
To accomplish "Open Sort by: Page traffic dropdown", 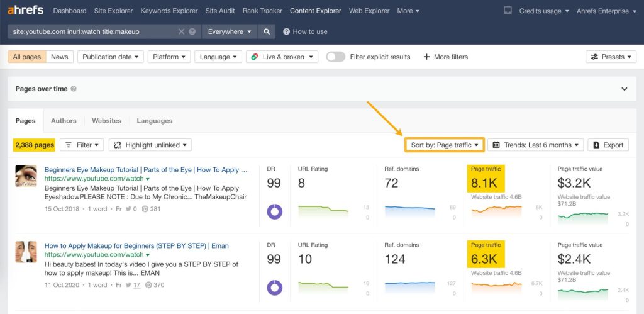I will click(x=445, y=145).
